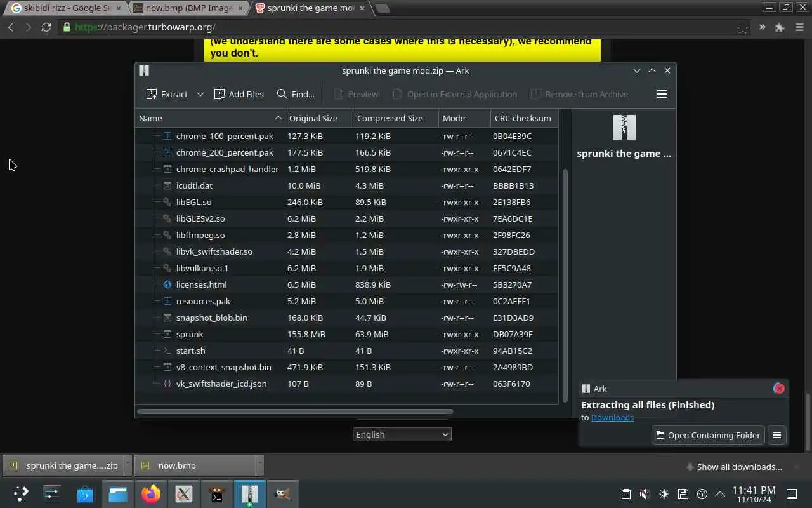Select libvk_swiftshader.so file
The width and height of the screenshot is (812, 508).
[347, 251]
